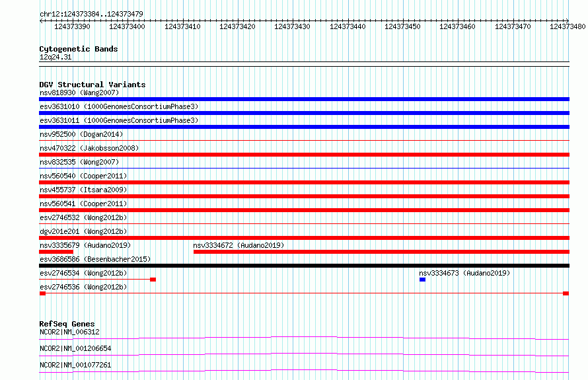Viewport: 588px width, 380px height.
Task: Click the red end block of esv2746534
Action: 153,280
